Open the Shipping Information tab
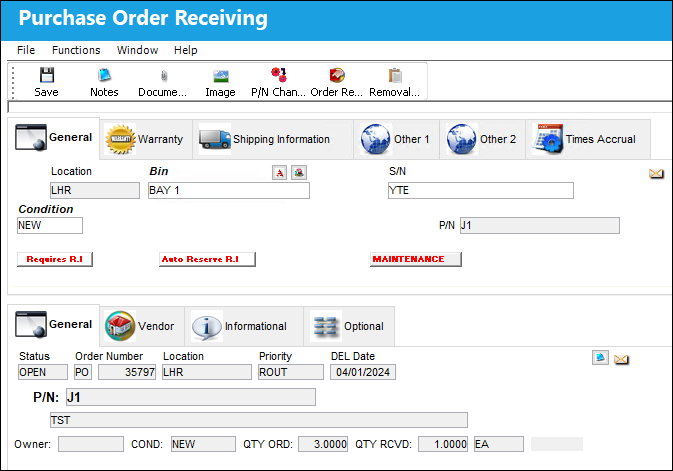Viewport: 673px width, 471px height. click(273, 139)
